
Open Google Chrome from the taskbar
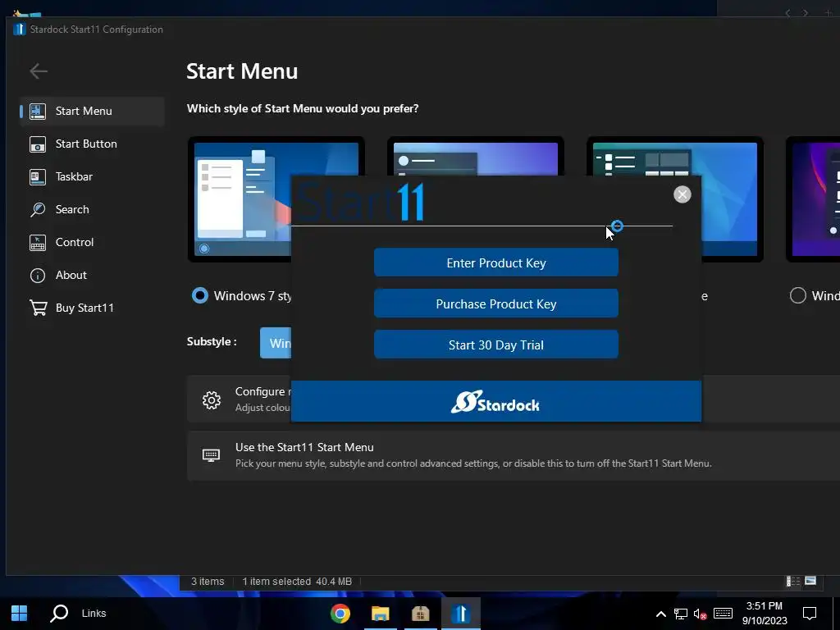pos(340,614)
